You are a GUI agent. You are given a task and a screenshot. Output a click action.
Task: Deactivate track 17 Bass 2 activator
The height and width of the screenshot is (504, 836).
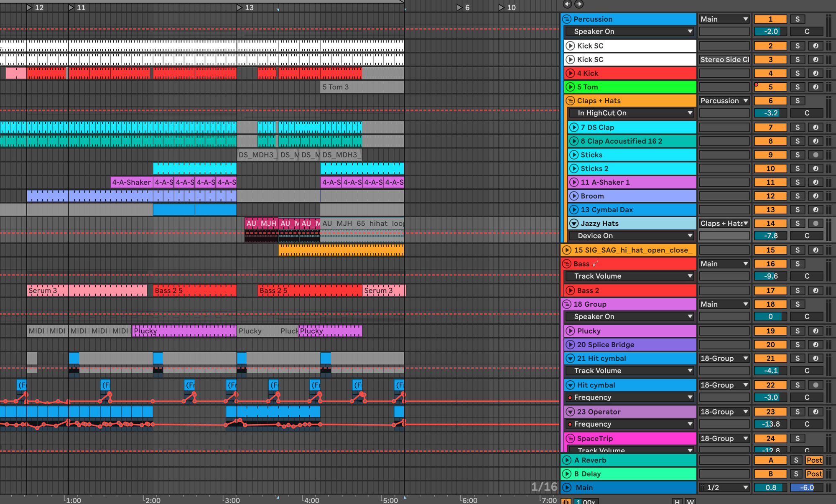770,290
